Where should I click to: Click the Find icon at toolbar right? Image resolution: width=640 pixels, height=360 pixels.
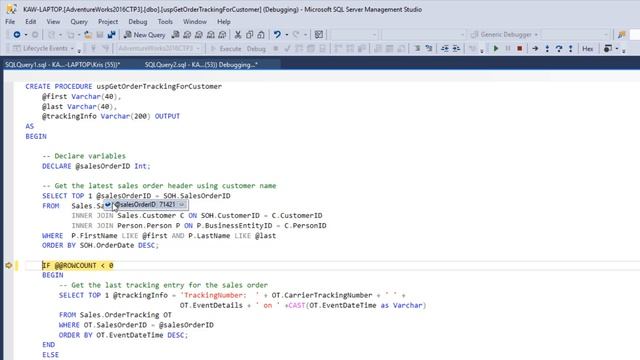point(622,35)
